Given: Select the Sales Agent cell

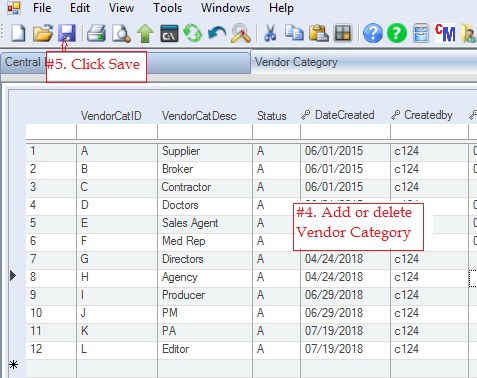Looking at the screenshot, I should coord(205,223).
